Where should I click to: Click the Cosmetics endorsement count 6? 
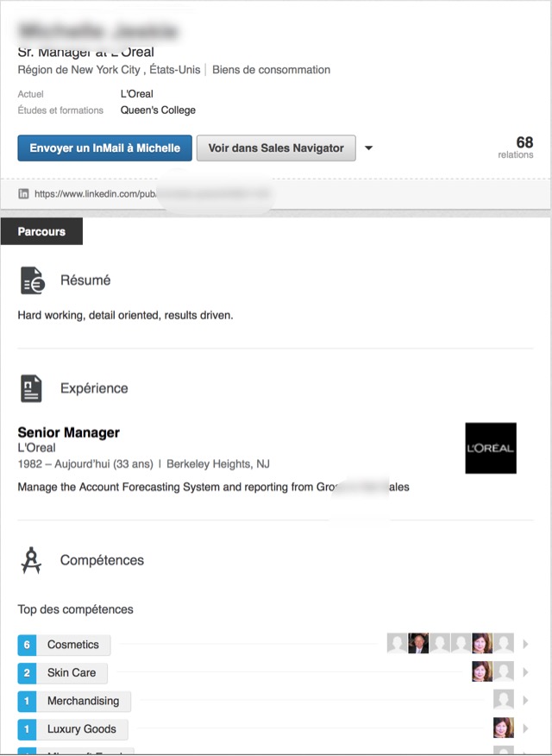(27, 645)
